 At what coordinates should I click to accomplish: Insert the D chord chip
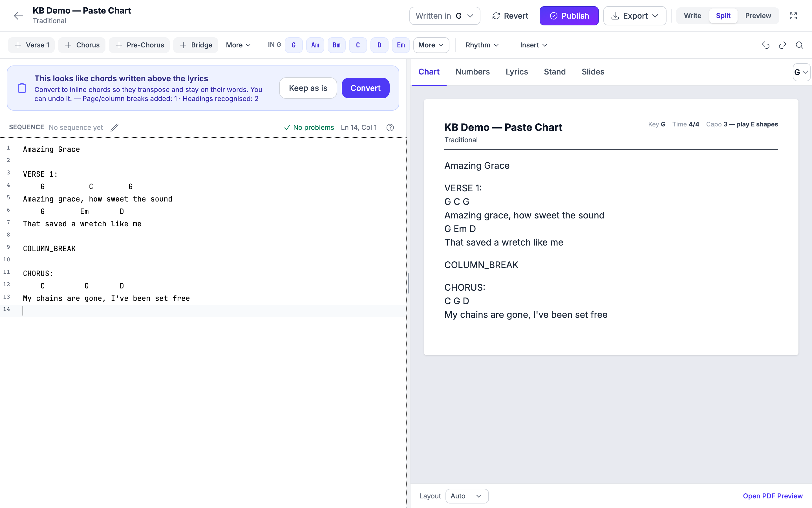379,45
